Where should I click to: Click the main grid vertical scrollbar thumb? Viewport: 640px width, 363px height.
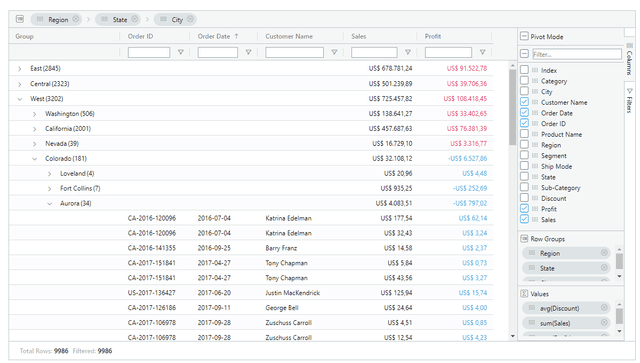(x=513, y=107)
